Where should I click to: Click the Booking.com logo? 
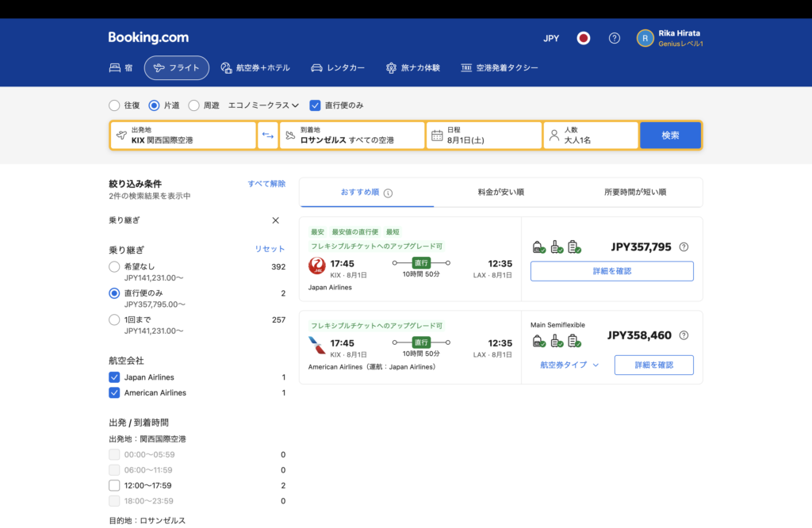(x=148, y=37)
